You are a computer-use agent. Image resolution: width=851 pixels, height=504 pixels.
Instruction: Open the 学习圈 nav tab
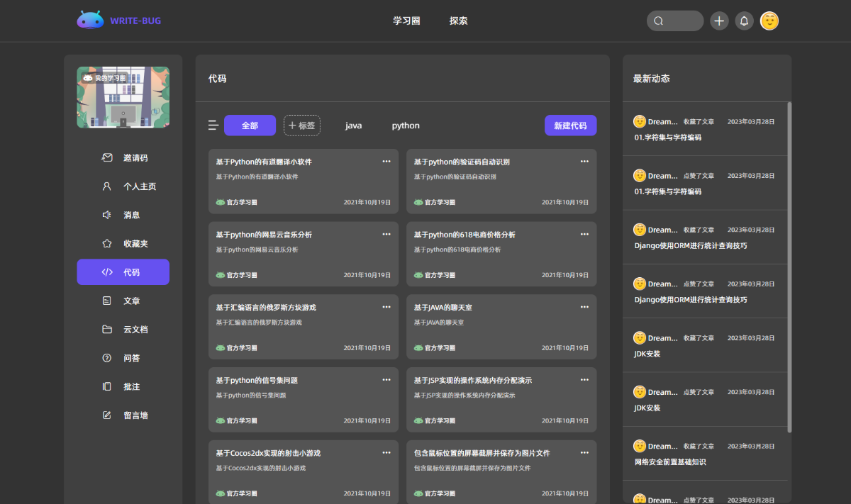pos(406,21)
